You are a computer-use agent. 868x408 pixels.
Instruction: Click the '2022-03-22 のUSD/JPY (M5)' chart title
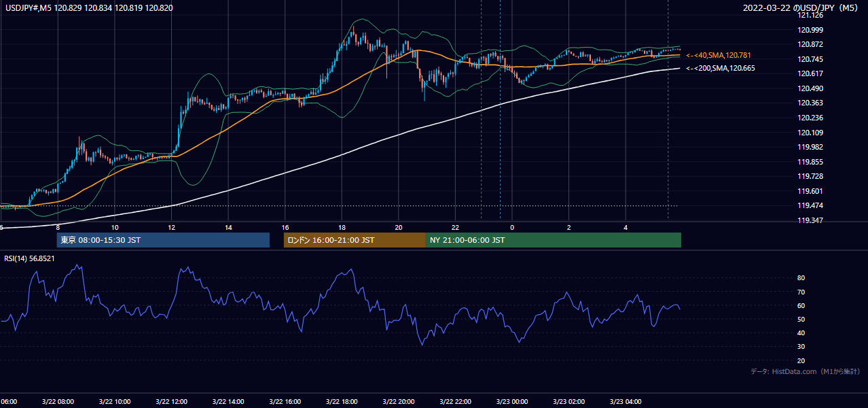[801, 8]
